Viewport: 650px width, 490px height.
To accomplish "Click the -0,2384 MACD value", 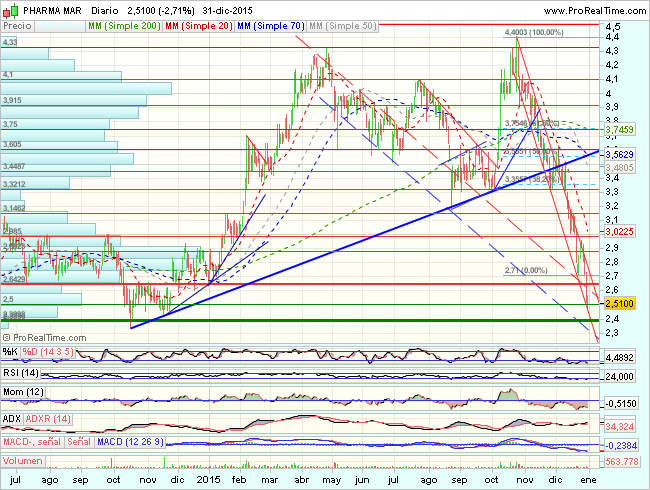I will point(621,446).
